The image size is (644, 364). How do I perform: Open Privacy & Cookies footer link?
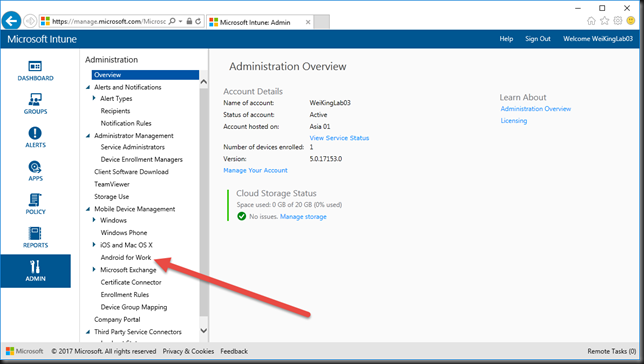[188, 351]
